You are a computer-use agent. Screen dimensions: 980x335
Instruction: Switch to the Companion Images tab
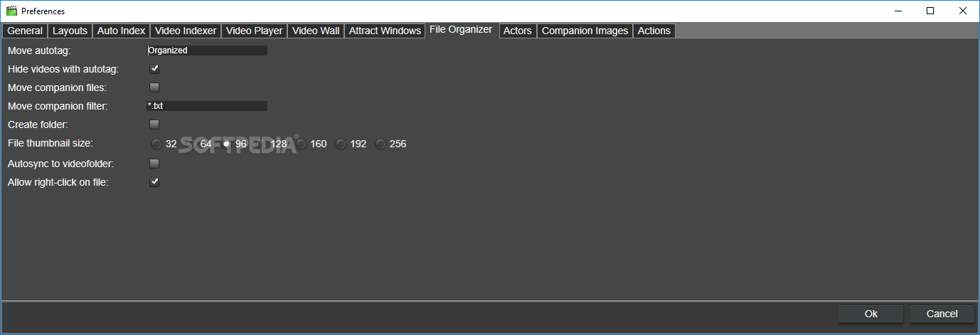[585, 31]
